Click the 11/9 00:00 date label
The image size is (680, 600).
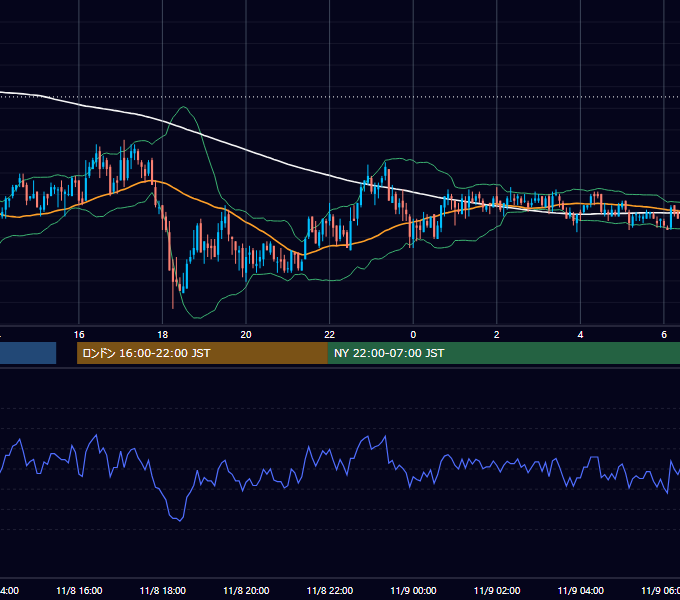(413, 590)
